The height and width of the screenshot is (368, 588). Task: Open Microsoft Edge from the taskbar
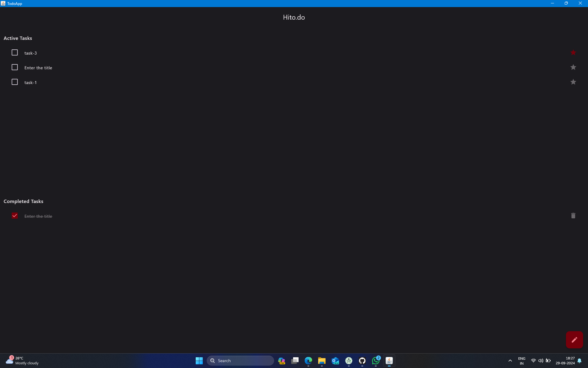coord(308,361)
